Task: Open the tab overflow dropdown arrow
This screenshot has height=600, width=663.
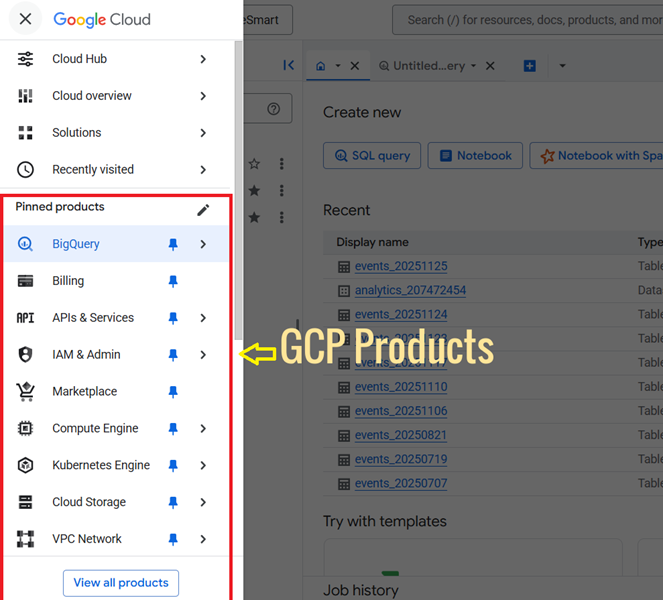Action: [562, 66]
